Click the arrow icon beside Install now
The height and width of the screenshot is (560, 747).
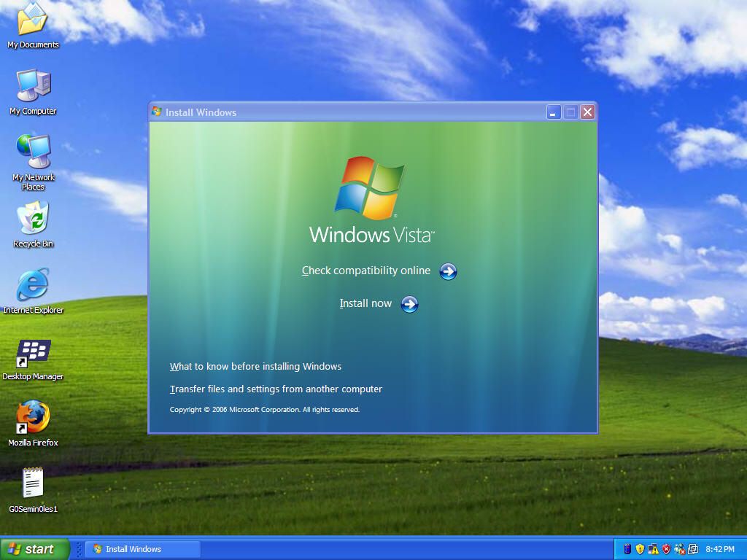[409, 304]
